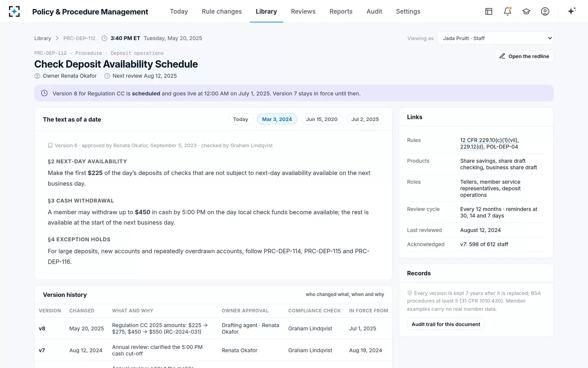Open the Audit tab
Screen dimensions: 588x368
point(374,11)
